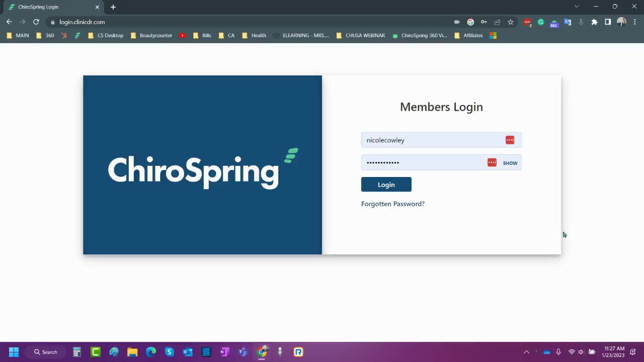Screen dimensions: 644x362
Task: Open Skype from taskbar
Action: click(x=169, y=352)
